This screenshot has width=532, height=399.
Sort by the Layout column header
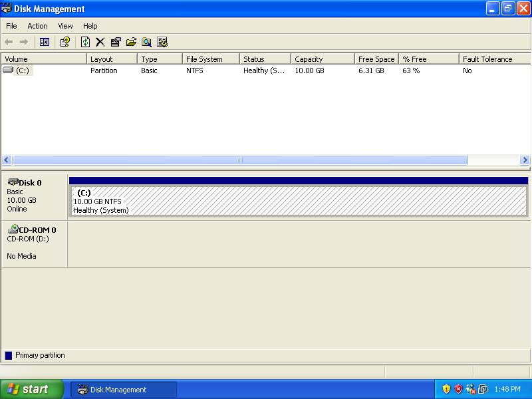point(112,59)
